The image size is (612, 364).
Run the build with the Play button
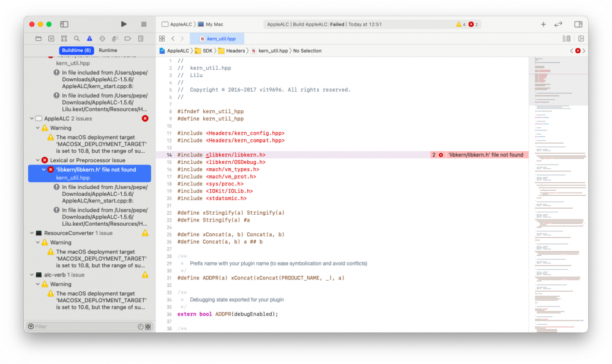(124, 24)
